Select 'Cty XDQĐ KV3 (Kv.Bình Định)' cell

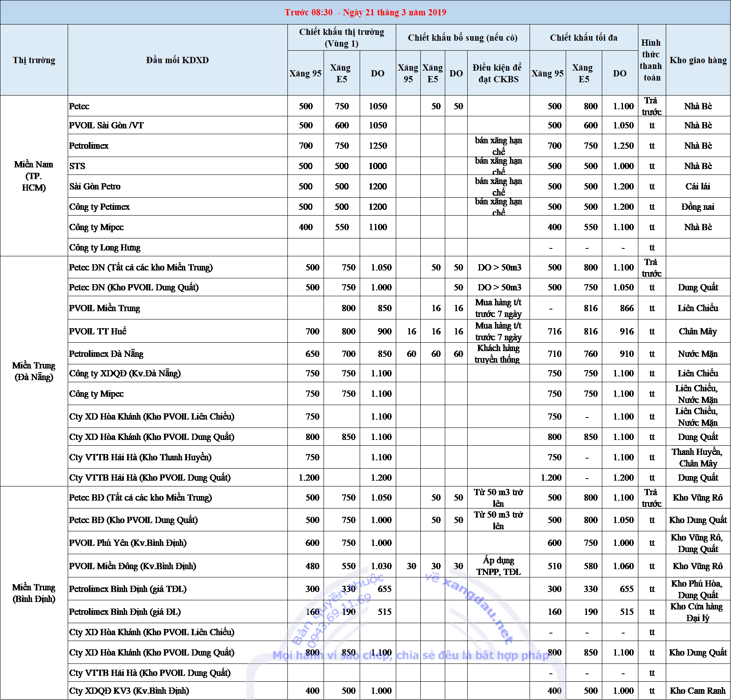177,690
